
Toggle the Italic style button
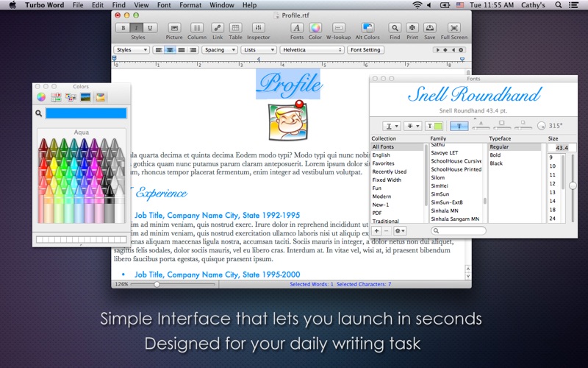tap(136, 28)
